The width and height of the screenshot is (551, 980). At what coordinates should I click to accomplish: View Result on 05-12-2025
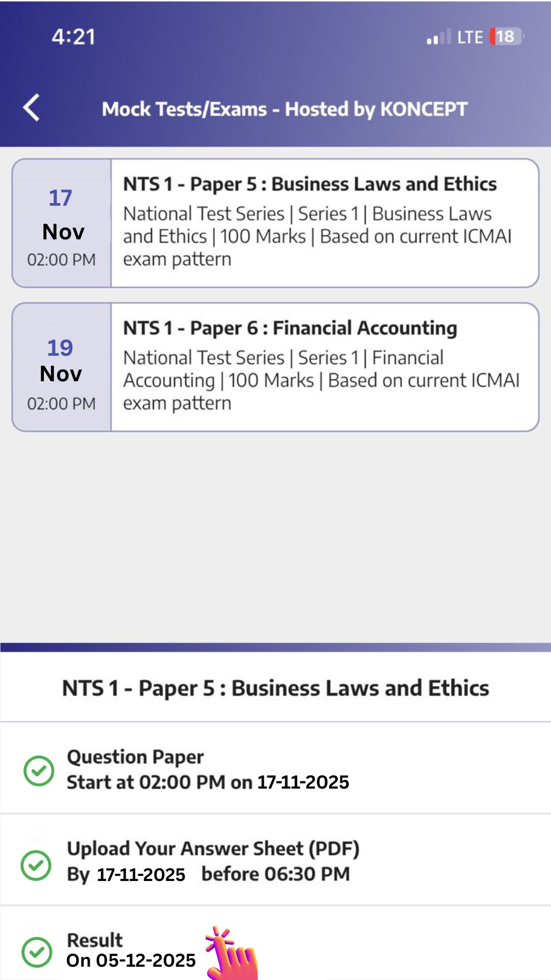tap(131, 950)
